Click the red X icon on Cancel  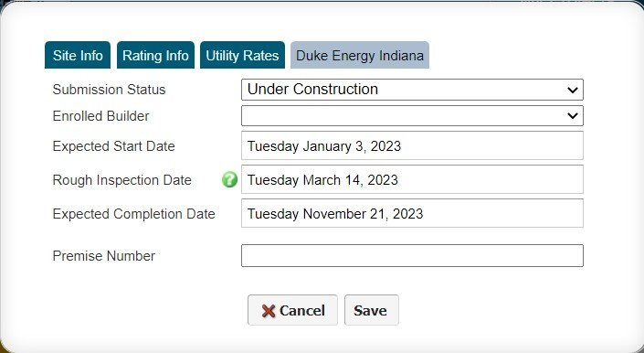point(269,311)
